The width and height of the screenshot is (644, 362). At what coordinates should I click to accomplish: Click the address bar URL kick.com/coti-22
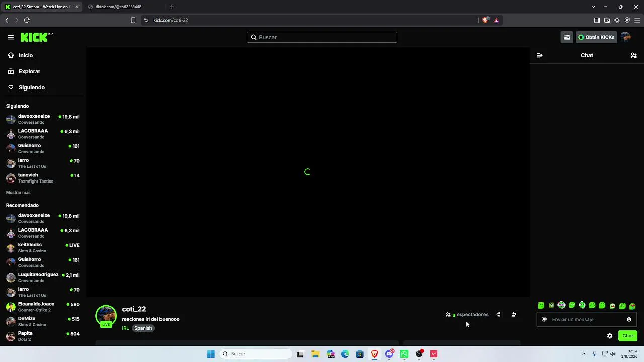[171, 20]
